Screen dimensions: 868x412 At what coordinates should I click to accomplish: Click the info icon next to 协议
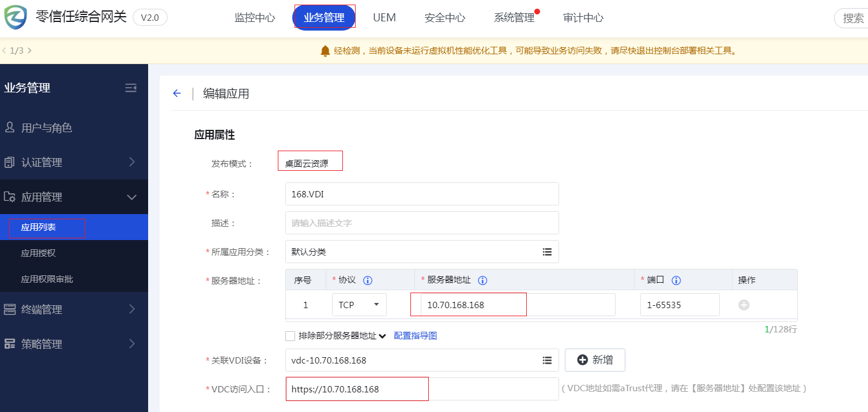coord(367,280)
